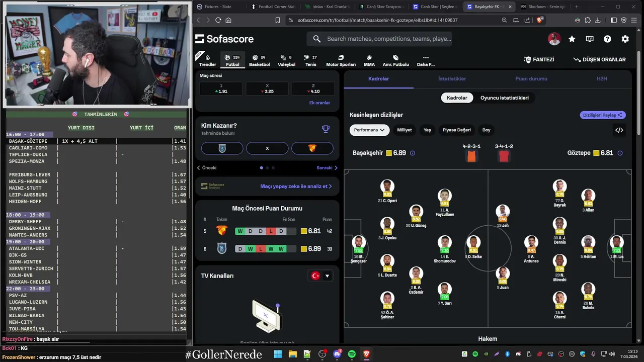
Task: Click the Dizilişleri Paylaş button
Action: pos(603,115)
